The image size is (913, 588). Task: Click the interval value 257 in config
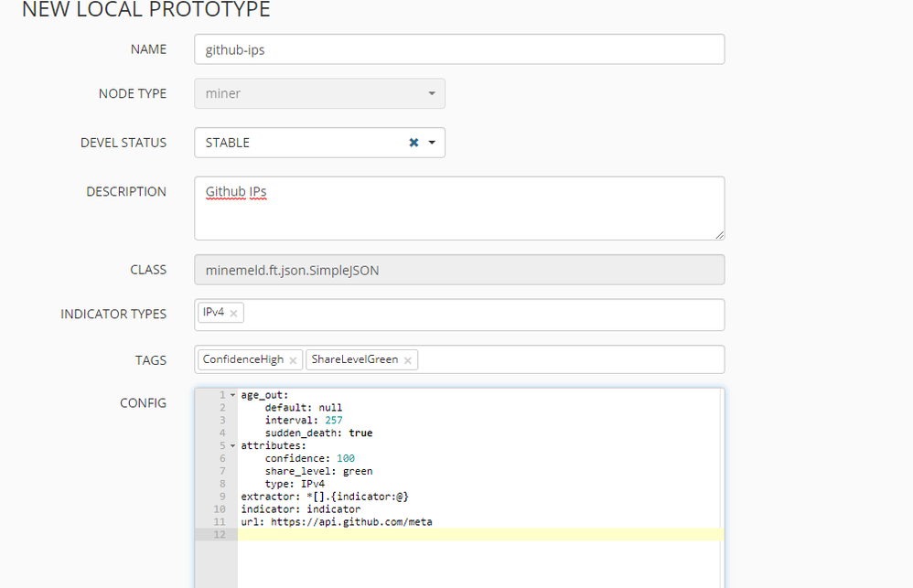coord(334,421)
